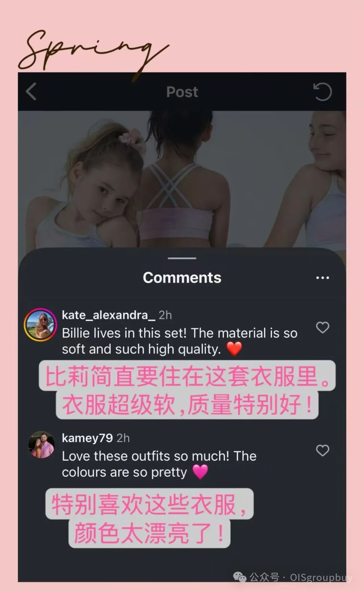This screenshot has width=364, height=592.
Task: Tap the refresh icon in header
Action: pos(323,91)
